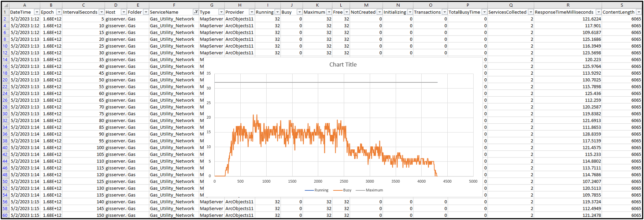This screenshot has width=644, height=220.
Task: Open the Running column filter dropdown
Action: click(x=277, y=12)
